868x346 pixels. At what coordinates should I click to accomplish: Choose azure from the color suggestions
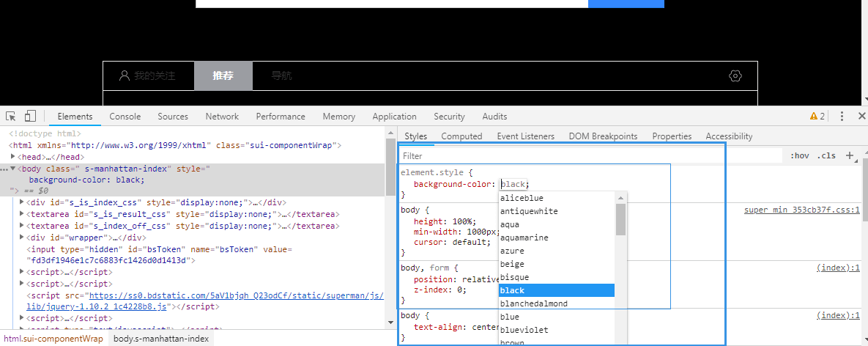pyautogui.click(x=557, y=251)
